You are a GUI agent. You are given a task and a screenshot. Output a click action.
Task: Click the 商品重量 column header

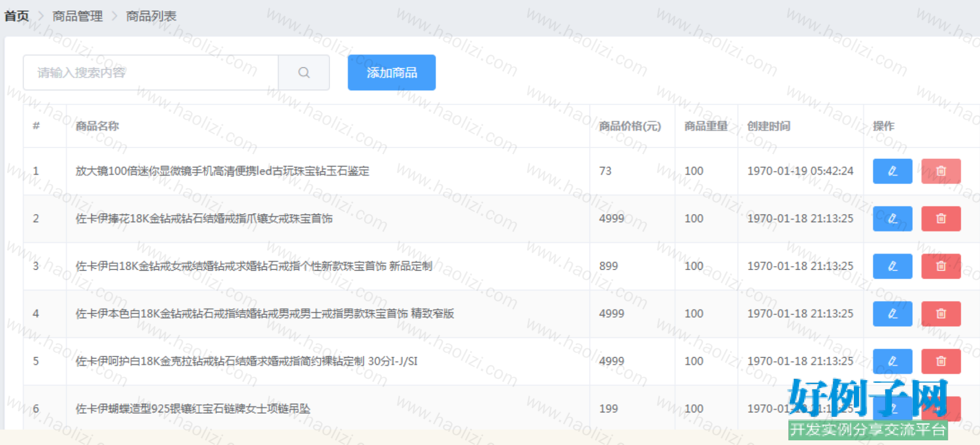706,126
